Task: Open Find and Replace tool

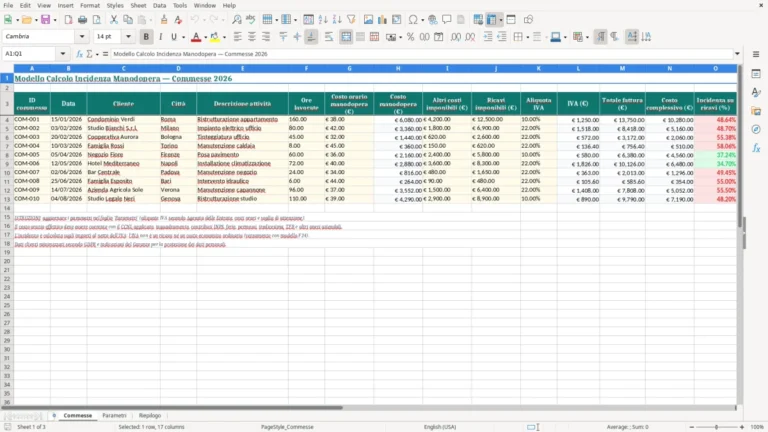Action: (237, 20)
